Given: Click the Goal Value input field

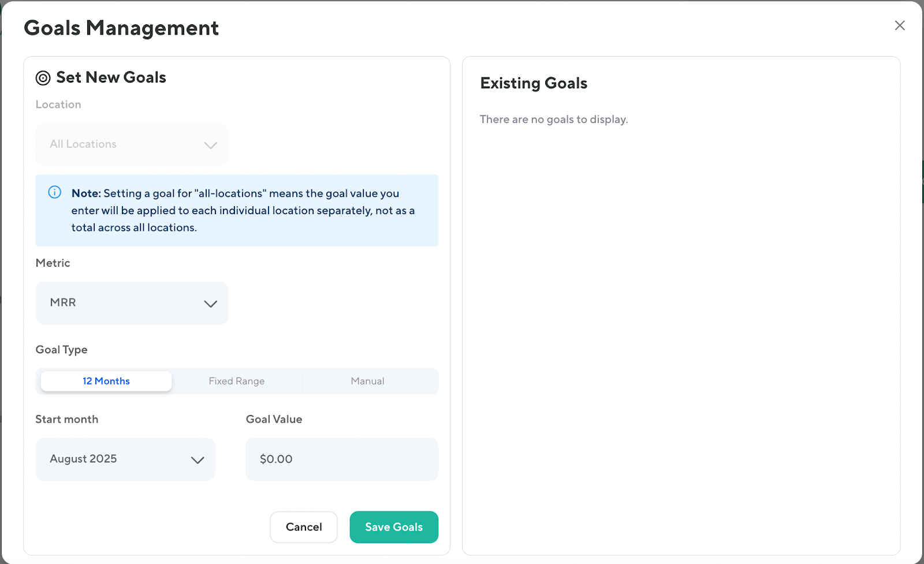Looking at the screenshot, I should point(342,460).
